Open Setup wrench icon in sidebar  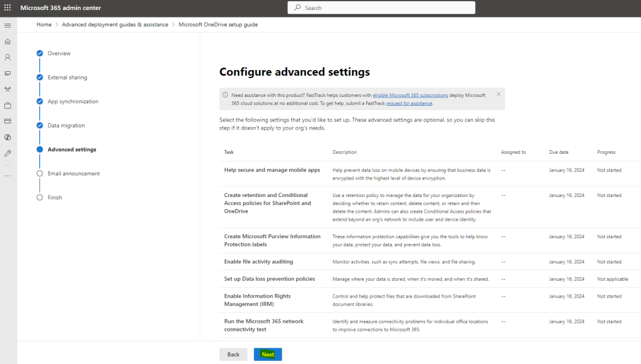point(8,153)
